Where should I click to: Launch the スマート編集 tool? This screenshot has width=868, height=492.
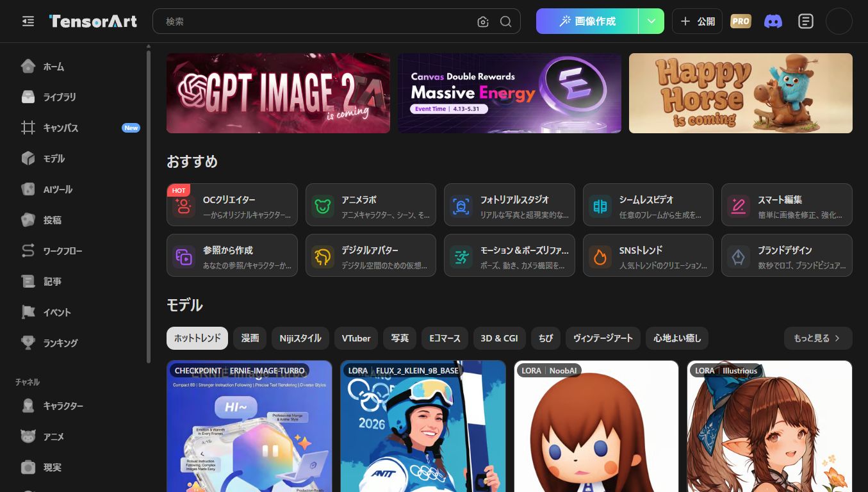(x=787, y=205)
